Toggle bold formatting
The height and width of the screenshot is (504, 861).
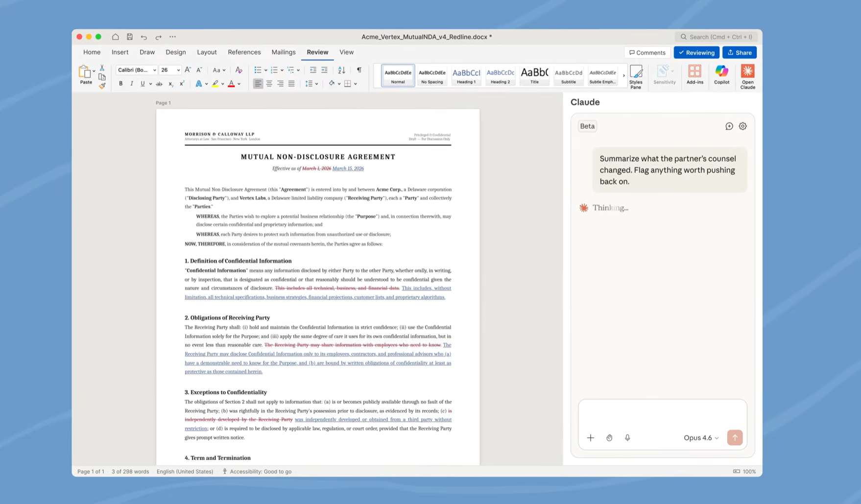click(121, 83)
